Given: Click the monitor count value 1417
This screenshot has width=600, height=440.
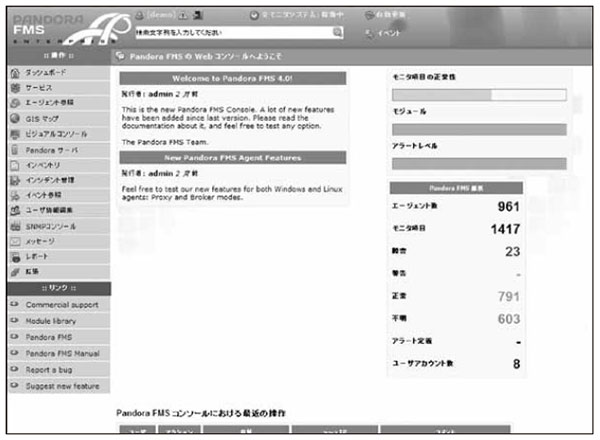Looking at the screenshot, I should click(505, 229).
